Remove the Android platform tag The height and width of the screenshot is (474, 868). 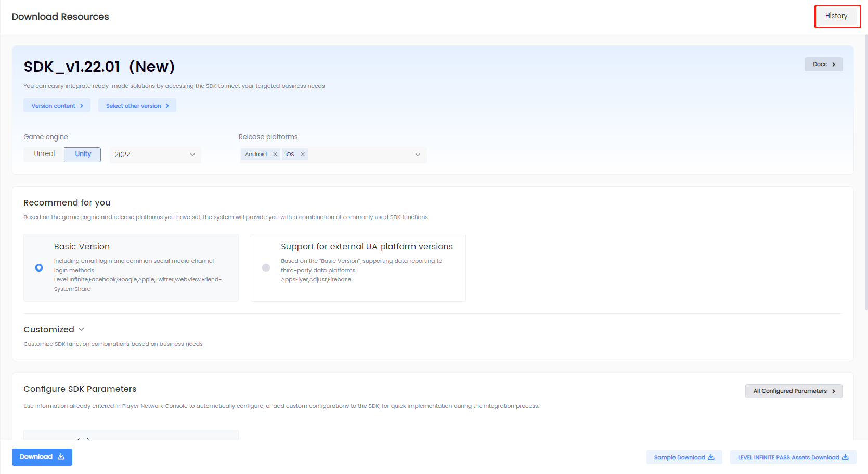tap(275, 155)
